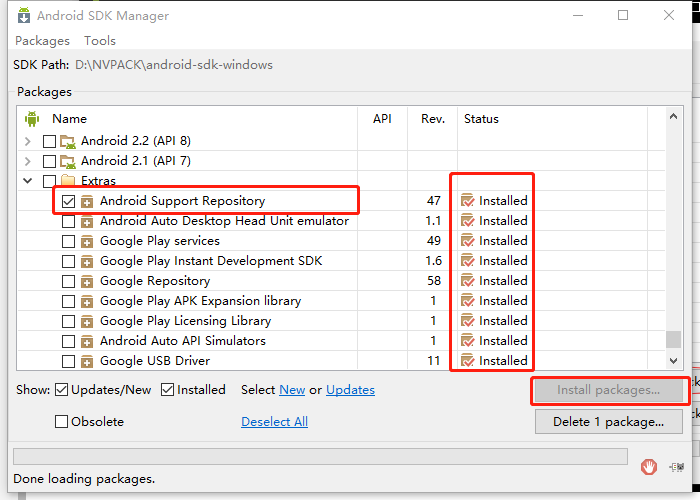Click the Extras folder icon
Viewport: 700px width, 500px height.
(68, 180)
